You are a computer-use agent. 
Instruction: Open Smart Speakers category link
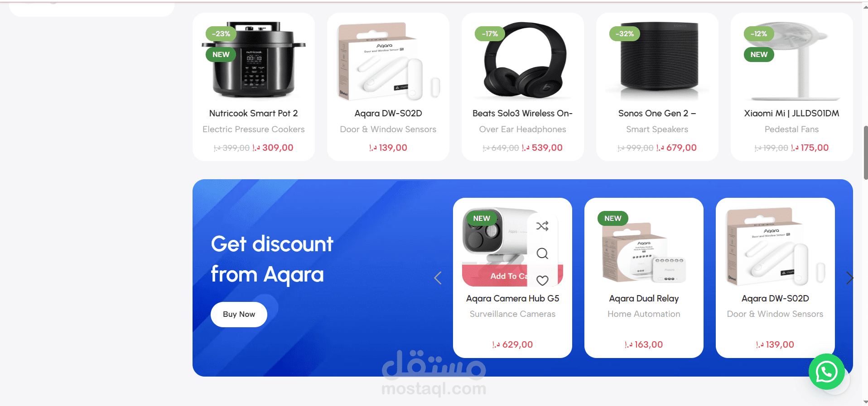click(657, 129)
